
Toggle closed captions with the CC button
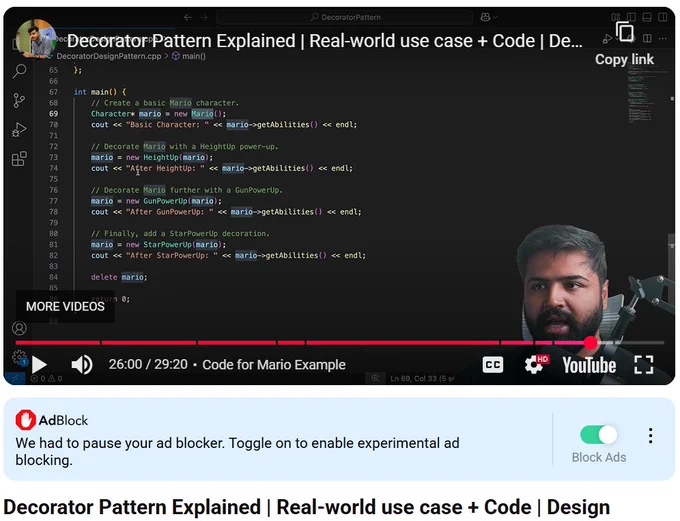click(x=493, y=365)
